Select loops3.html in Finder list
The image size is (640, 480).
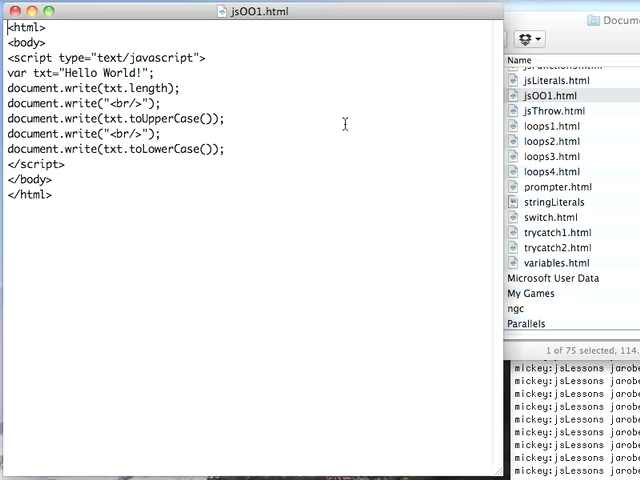point(552,157)
